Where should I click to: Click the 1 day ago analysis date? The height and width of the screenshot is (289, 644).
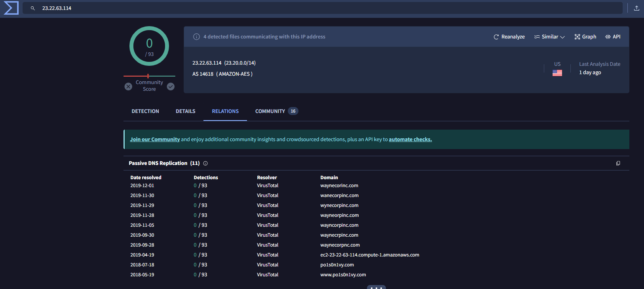click(590, 73)
